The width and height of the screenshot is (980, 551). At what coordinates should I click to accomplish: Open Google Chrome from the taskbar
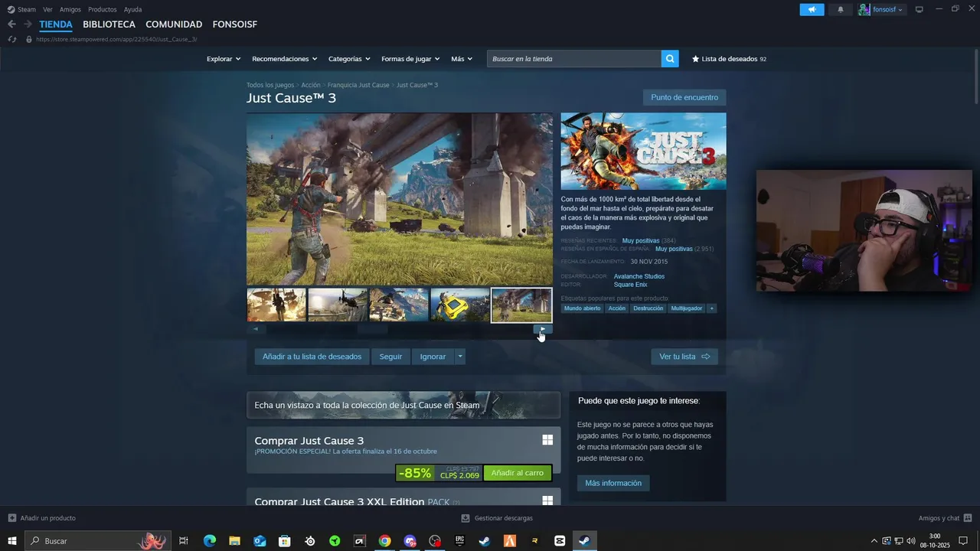click(x=384, y=541)
